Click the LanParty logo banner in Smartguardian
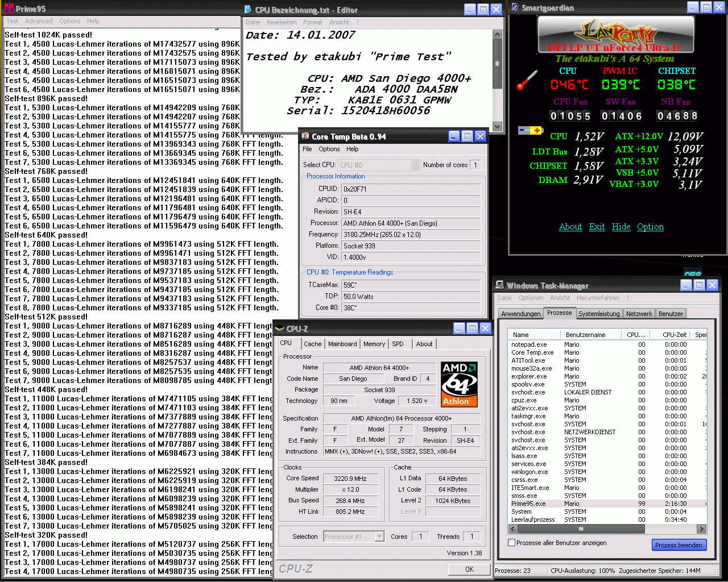Image resolution: width=728 pixels, height=582 pixels. click(616, 34)
